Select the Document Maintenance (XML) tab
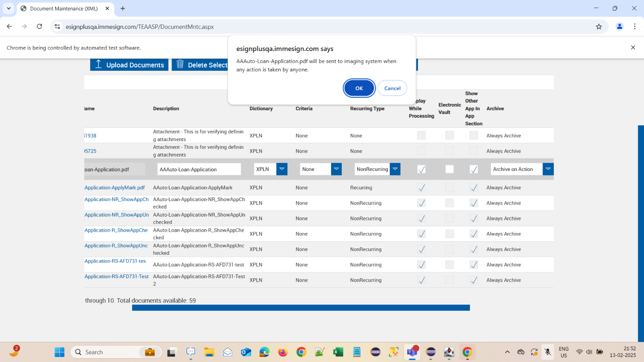The width and height of the screenshot is (644, 362). 65,8
